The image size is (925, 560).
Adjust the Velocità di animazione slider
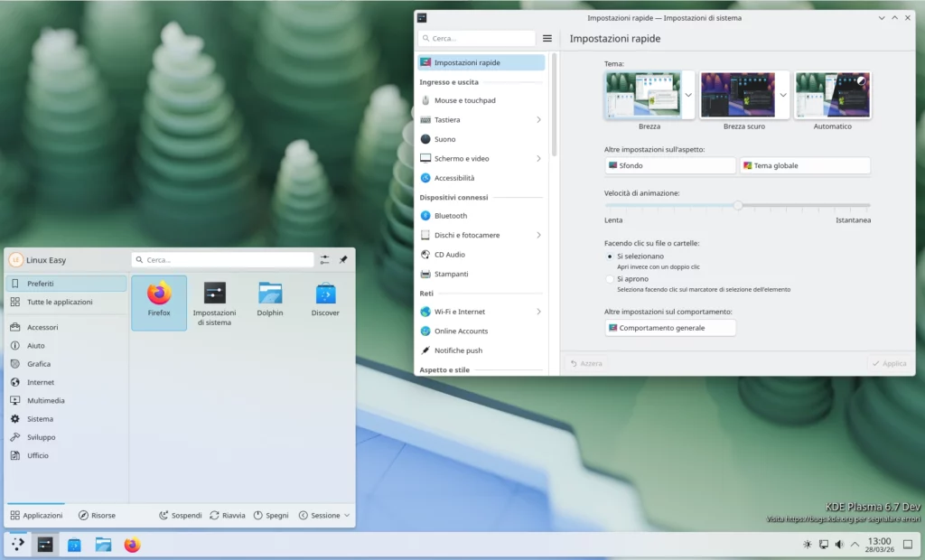(x=739, y=206)
